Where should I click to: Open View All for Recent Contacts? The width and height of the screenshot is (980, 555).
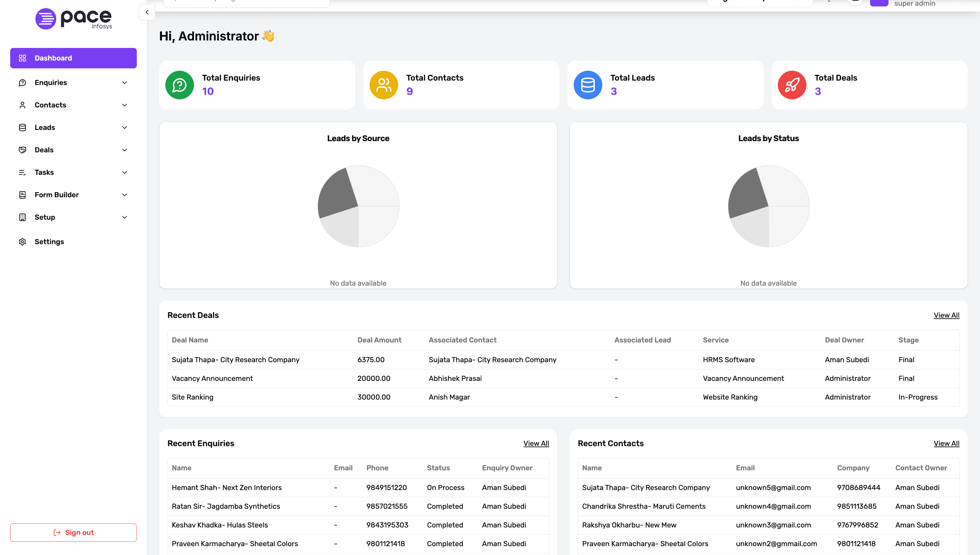[947, 443]
